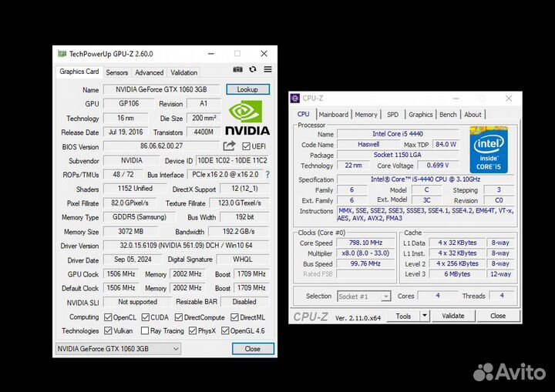Click the Socket 1150 LGA package value
Viewport: 555px width, 392px height.
point(398,155)
